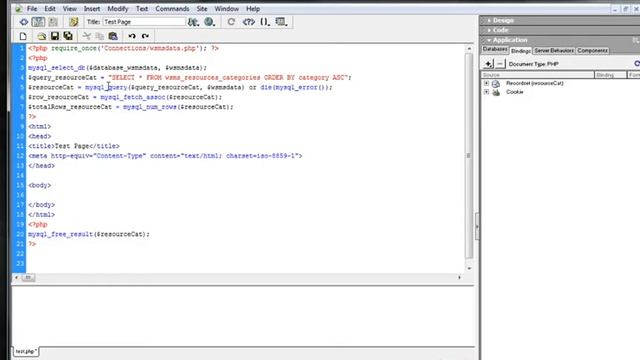Select Show Code and Design views icon
Screen dimensions: 640x360
coord(38,22)
